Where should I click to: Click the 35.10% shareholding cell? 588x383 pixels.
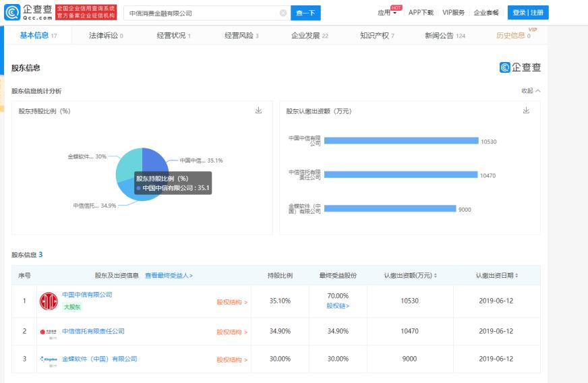pyautogui.click(x=280, y=301)
